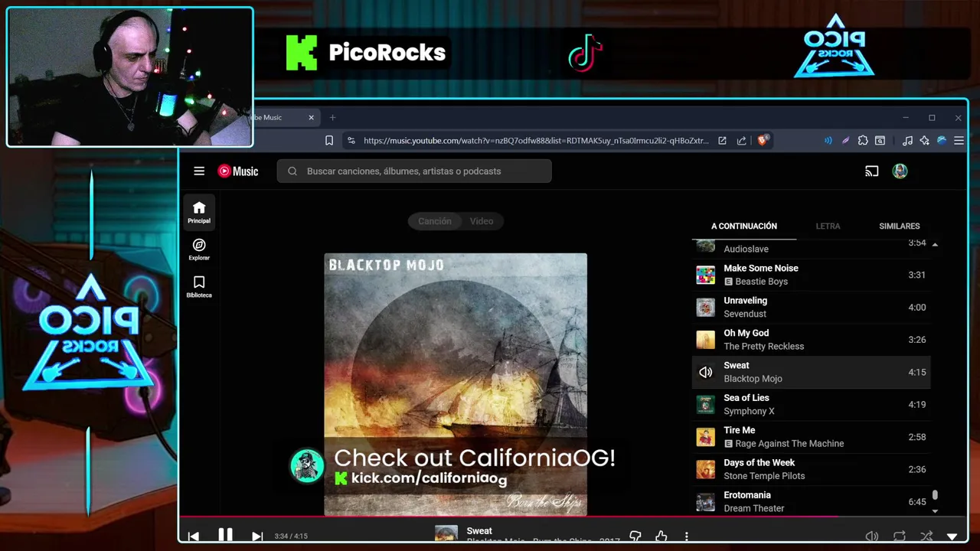
Task: Open The Pretty Reckless artist link
Action: coord(763,347)
